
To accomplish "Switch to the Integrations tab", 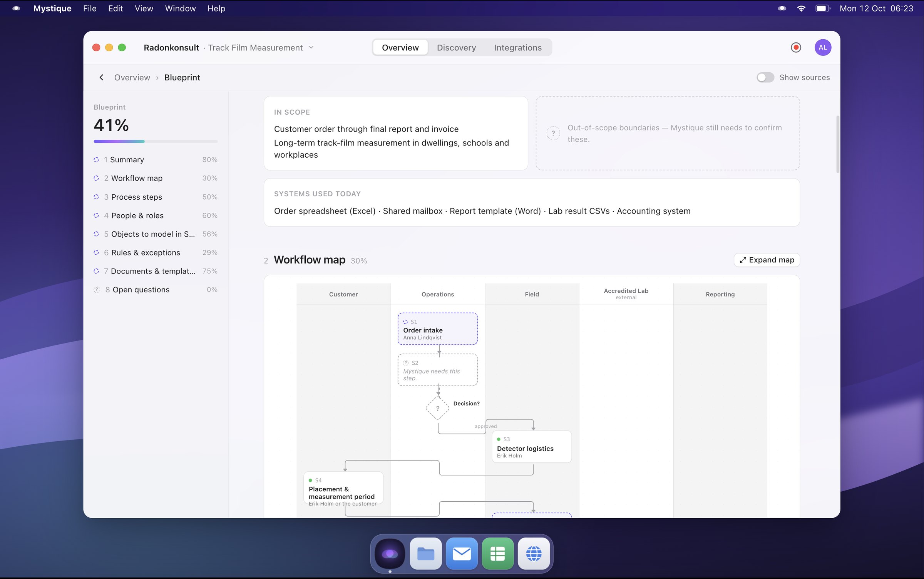I will coord(518,47).
